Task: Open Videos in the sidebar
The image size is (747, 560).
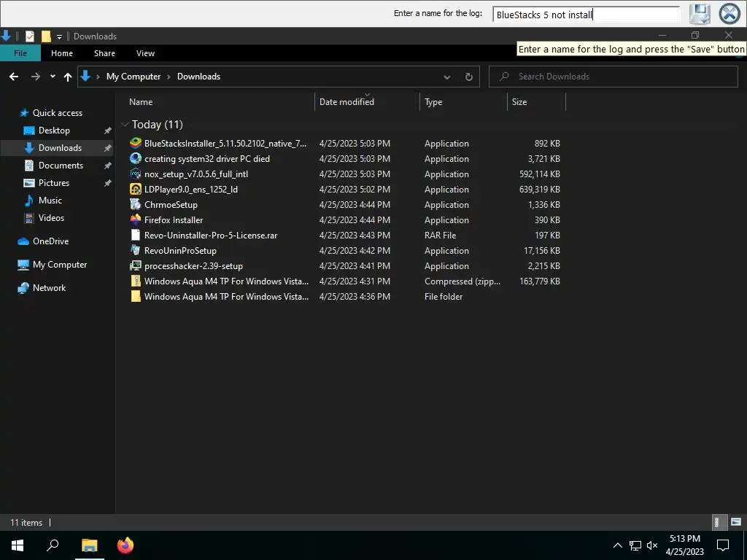Action: [51, 218]
